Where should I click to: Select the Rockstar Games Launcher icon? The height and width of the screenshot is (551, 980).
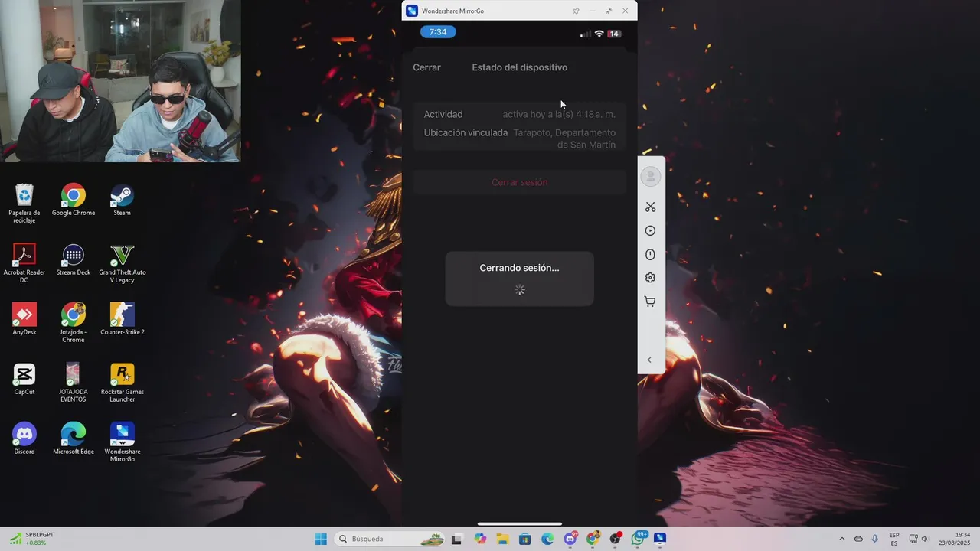coord(122,383)
